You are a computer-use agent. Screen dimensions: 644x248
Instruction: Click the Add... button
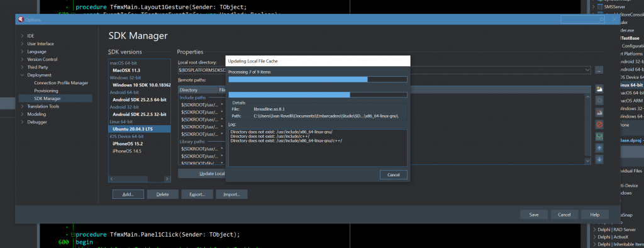pyautogui.click(x=128, y=194)
